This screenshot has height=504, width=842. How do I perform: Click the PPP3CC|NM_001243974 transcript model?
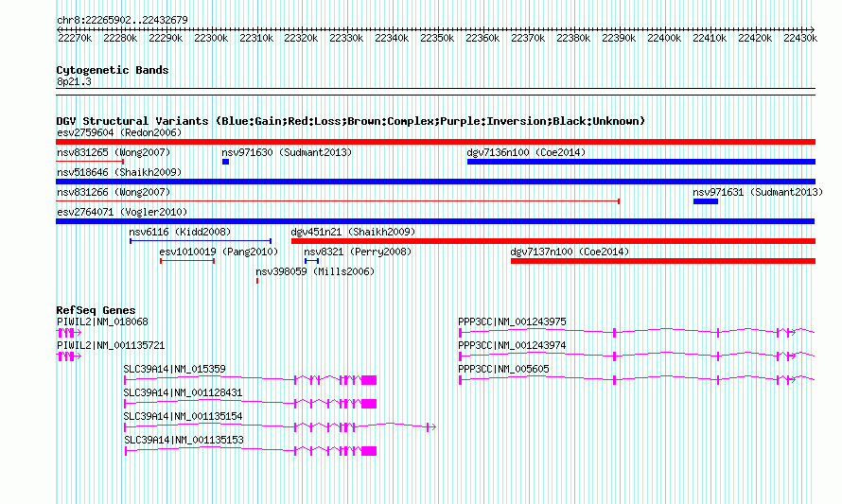click(637, 356)
